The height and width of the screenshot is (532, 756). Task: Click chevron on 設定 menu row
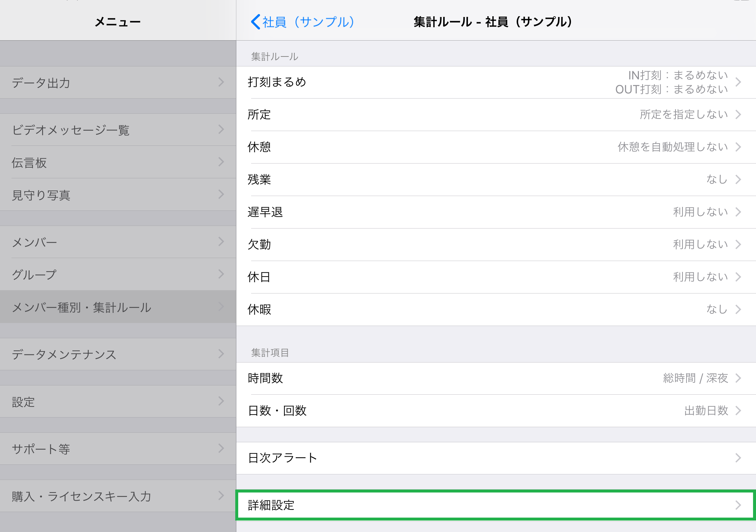click(221, 401)
